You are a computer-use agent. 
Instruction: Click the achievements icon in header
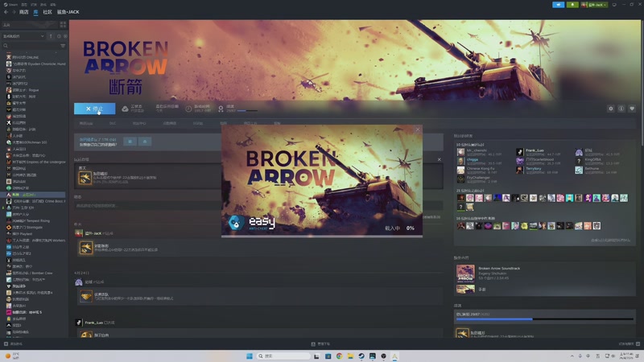(221, 109)
